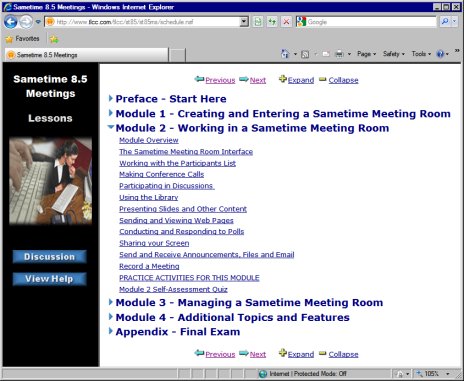
Task: Open the search provider dropdown arrow
Action: click(455, 22)
